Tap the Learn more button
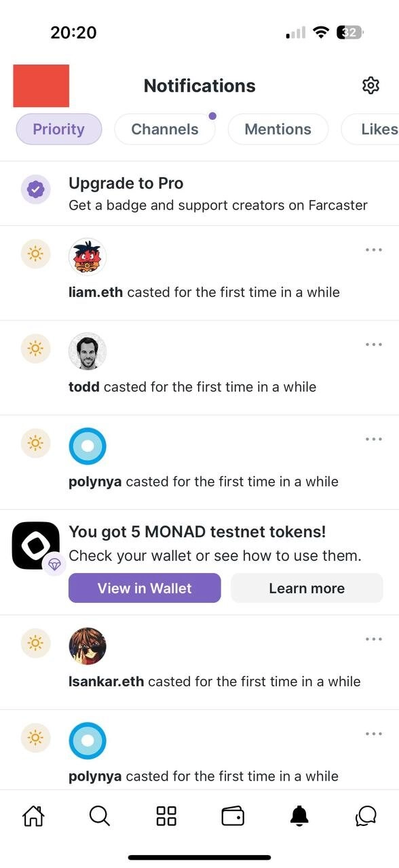The width and height of the screenshot is (399, 868). click(307, 588)
